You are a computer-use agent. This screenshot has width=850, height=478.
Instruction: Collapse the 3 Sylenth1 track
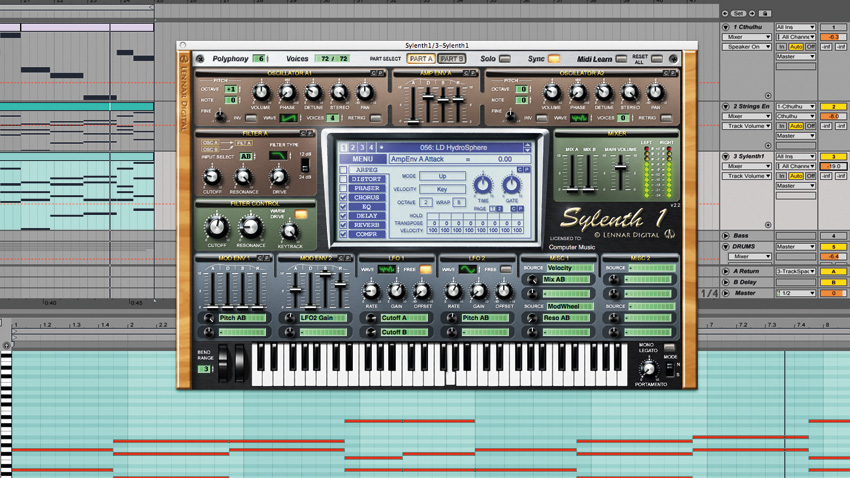[x=725, y=156]
